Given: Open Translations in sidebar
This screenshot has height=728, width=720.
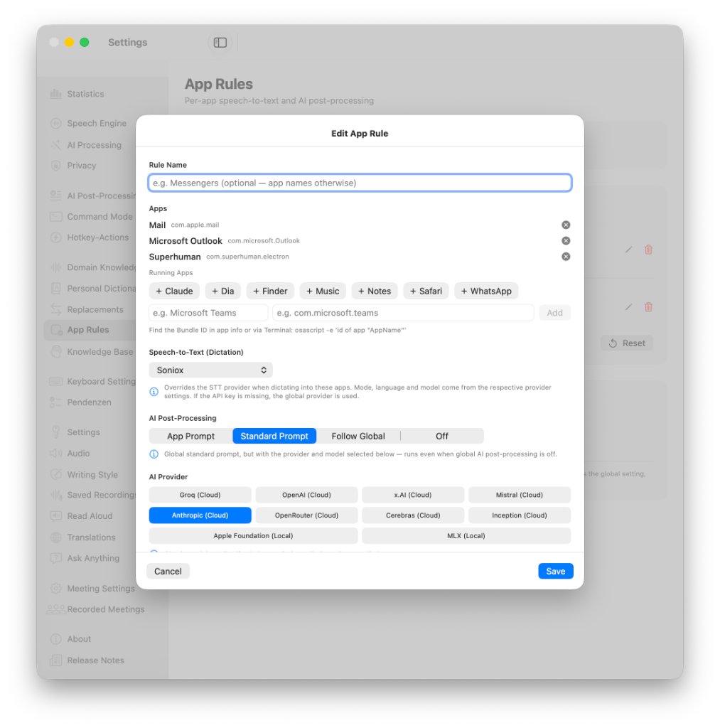Looking at the screenshot, I should coord(91,537).
